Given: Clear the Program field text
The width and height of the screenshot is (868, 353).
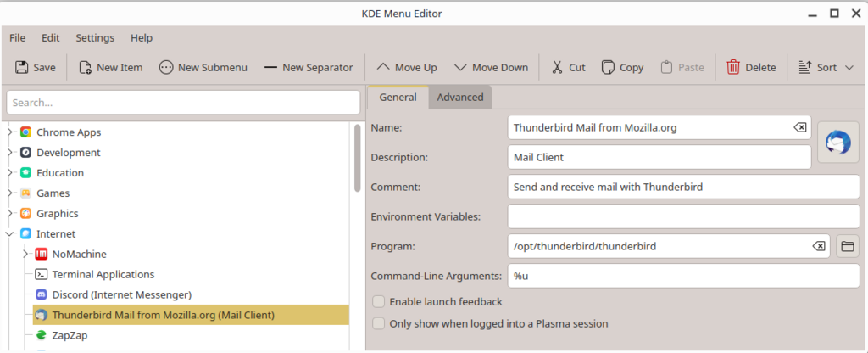Looking at the screenshot, I should [x=819, y=246].
